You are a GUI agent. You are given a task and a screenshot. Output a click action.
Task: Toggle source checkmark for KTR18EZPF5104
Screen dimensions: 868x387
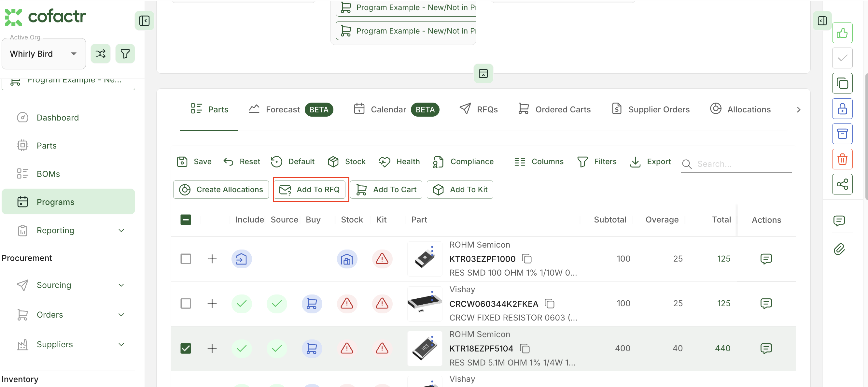277,349
